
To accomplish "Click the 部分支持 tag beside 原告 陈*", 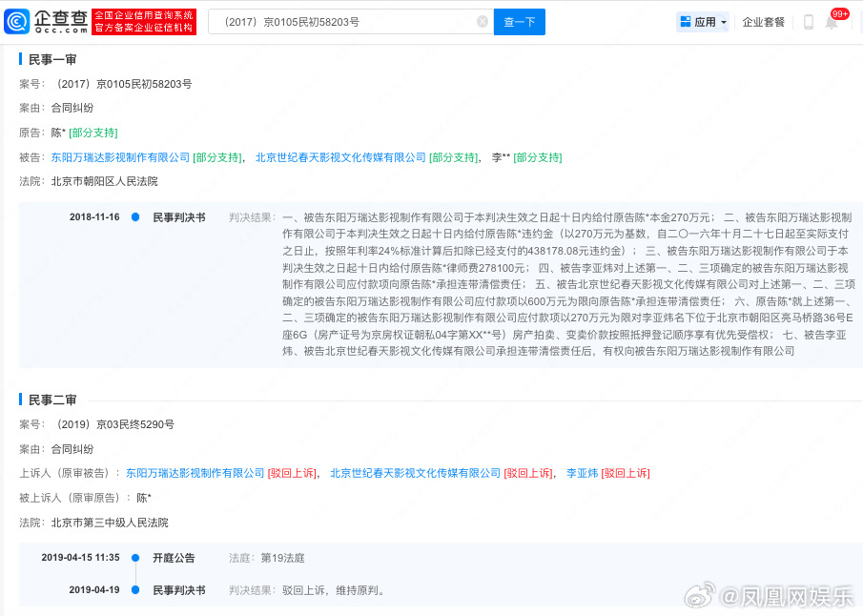I will pos(93,133).
